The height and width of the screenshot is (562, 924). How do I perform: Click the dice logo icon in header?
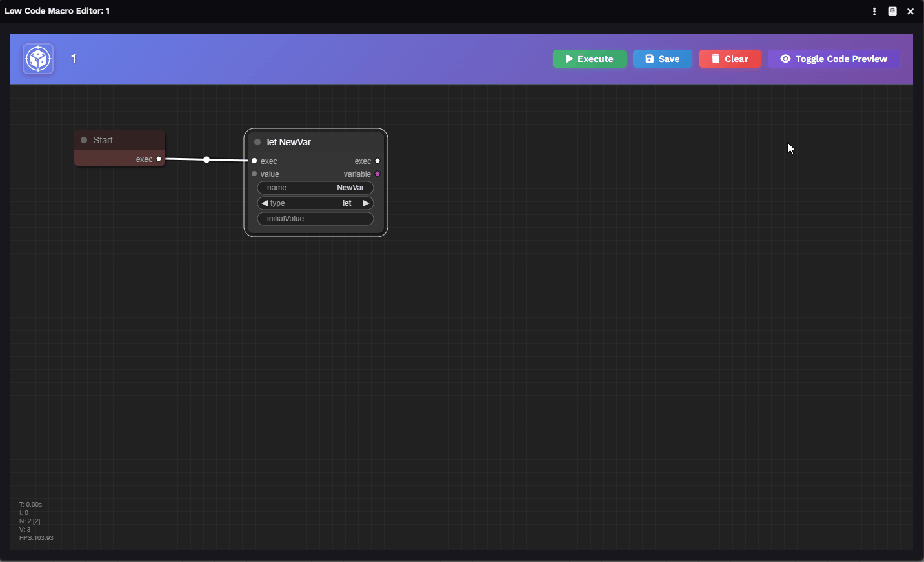click(38, 59)
